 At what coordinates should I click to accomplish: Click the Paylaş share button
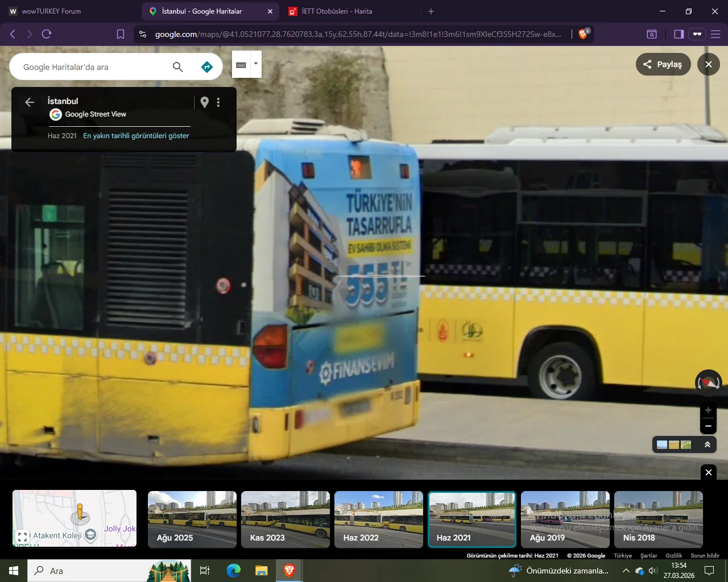click(x=663, y=64)
